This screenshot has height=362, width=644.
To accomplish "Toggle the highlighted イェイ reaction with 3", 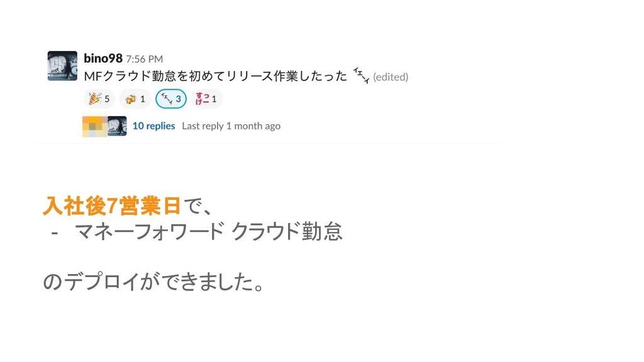I will tap(171, 99).
